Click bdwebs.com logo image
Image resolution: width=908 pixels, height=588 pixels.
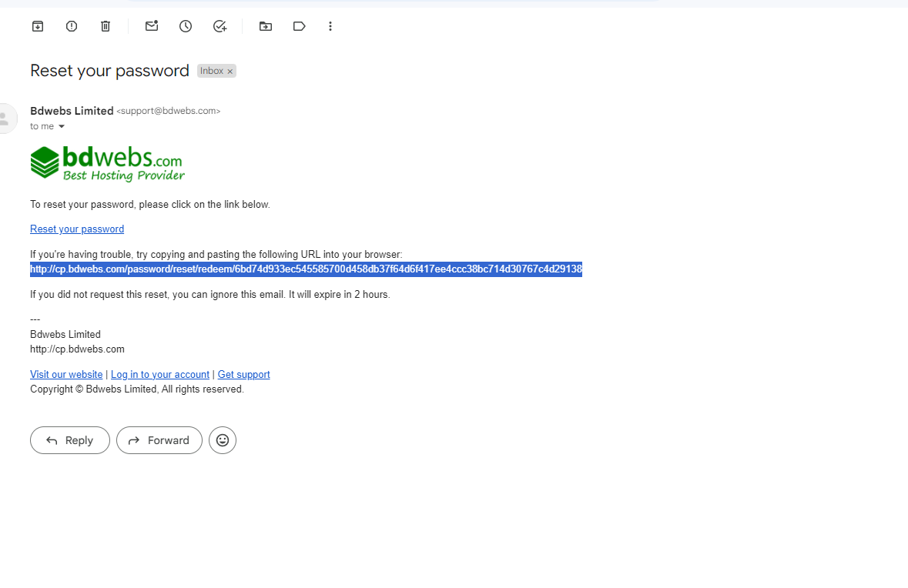tap(107, 164)
